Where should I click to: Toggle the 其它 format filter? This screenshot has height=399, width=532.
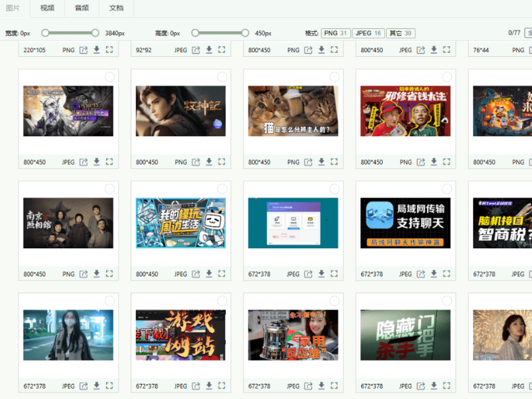point(401,33)
